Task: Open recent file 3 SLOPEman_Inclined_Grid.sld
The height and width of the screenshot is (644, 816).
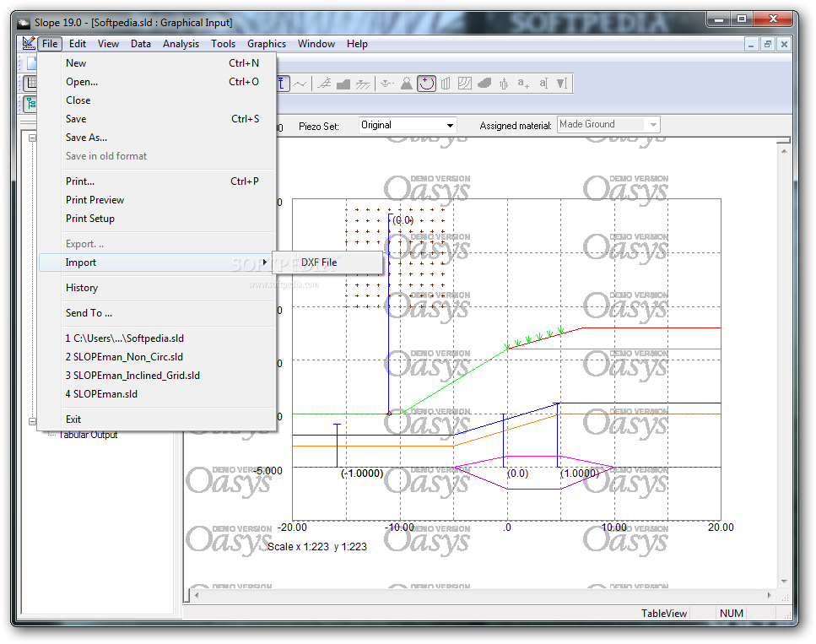Action: coord(157,376)
